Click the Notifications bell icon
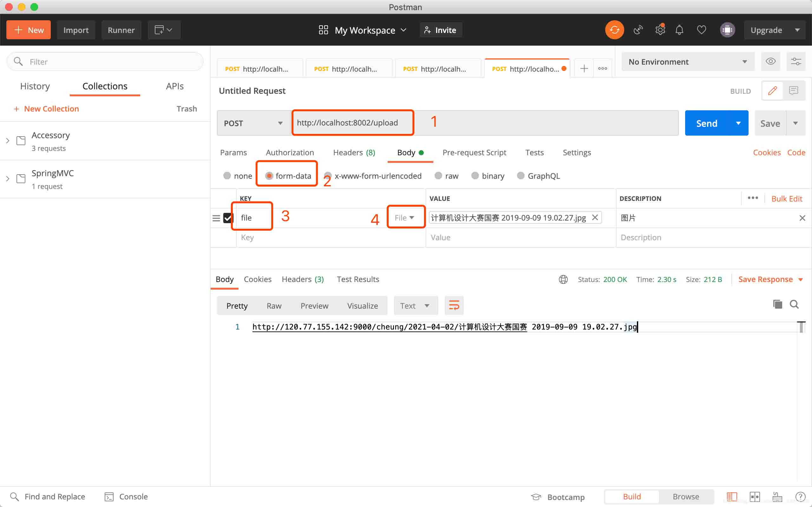Image resolution: width=812 pixels, height=507 pixels. (679, 30)
